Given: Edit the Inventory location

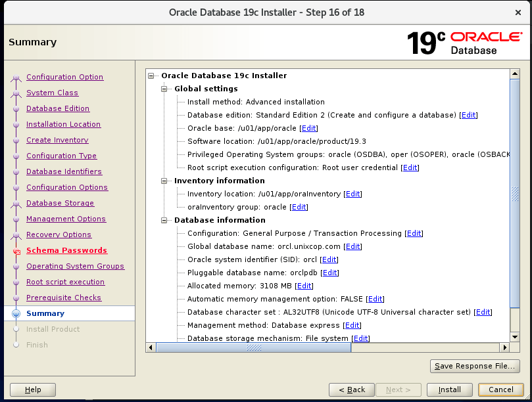Looking at the screenshot, I should pyautogui.click(x=353, y=194).
